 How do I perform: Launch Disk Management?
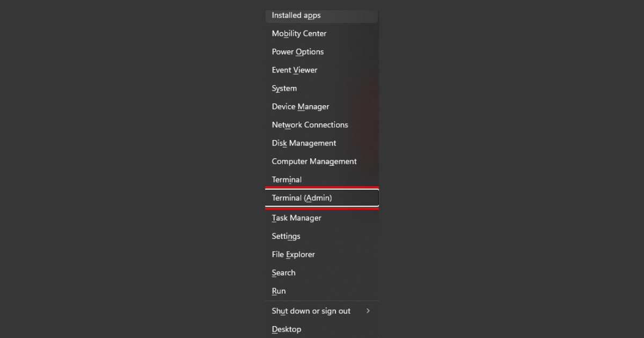tap(304, 143)
